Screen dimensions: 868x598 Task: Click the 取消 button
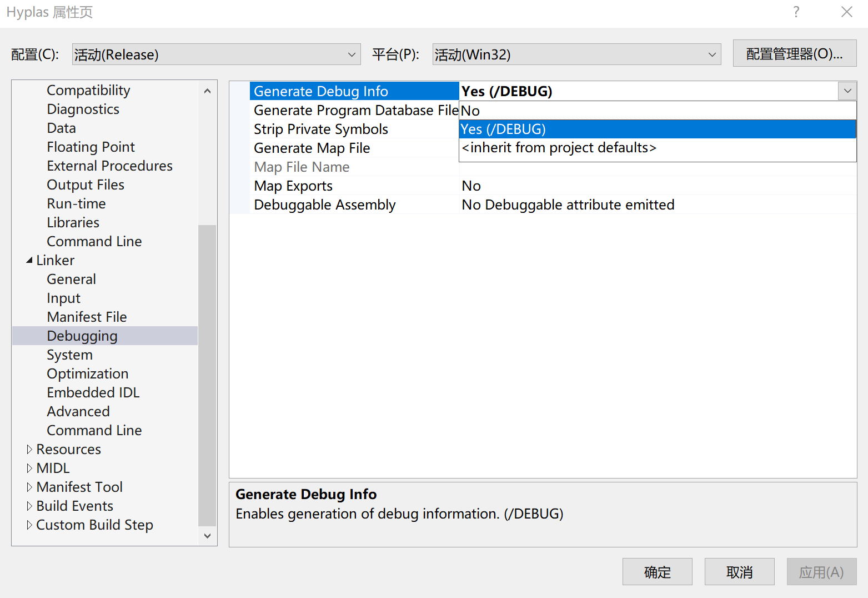[x=739, y=571]
